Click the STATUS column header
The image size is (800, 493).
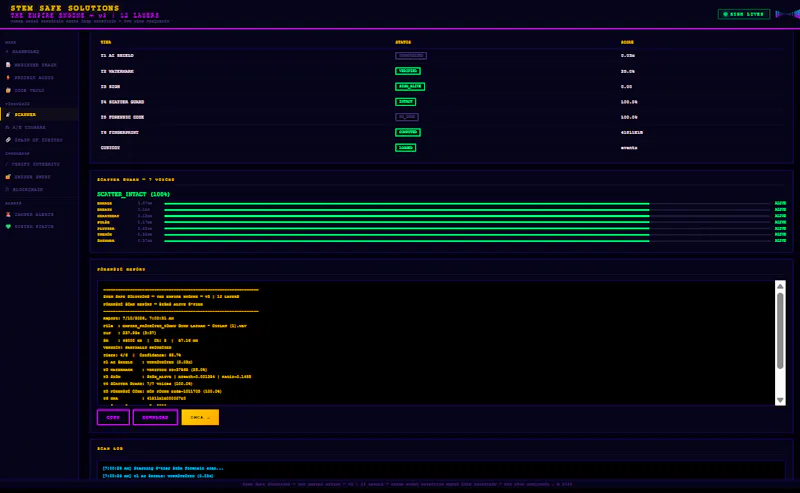point(403,42)
